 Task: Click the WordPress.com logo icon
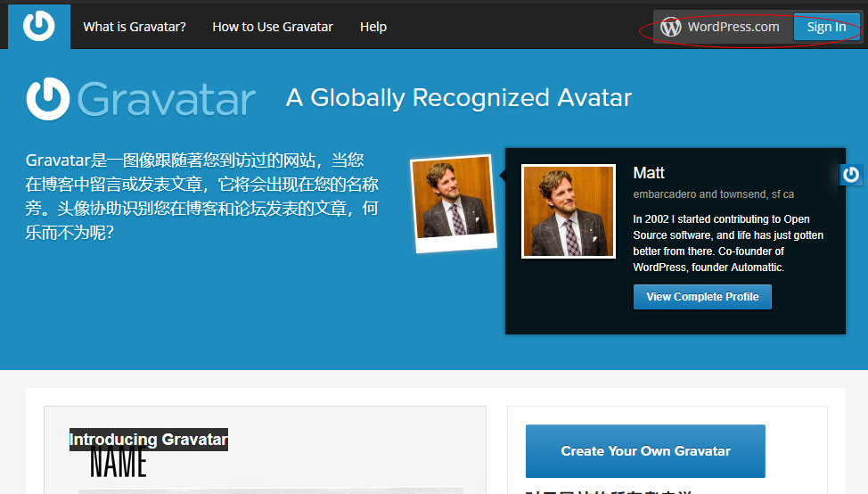[x=670, y=27]
